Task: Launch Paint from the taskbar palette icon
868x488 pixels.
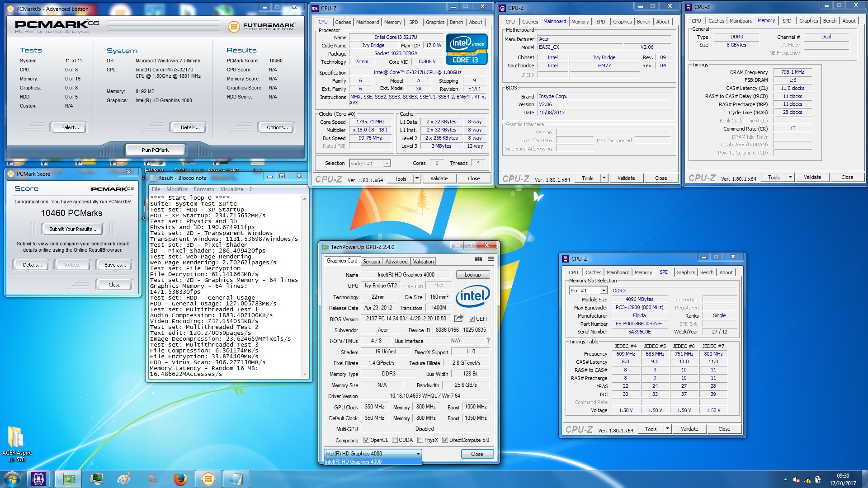Action: [124, 479]
